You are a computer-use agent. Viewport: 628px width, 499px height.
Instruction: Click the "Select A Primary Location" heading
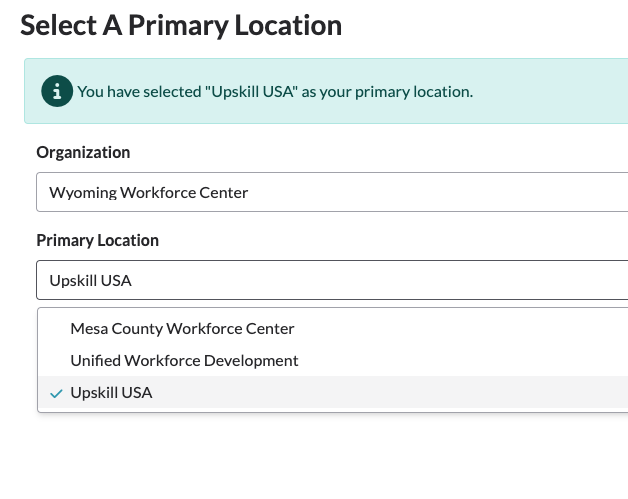pyautogui.click(x=181, y=25)
